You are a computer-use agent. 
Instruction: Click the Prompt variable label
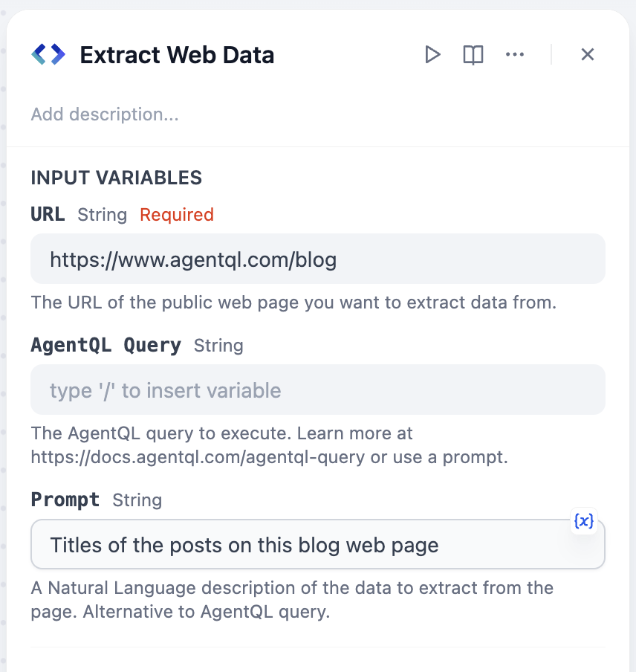pos(65,500)
